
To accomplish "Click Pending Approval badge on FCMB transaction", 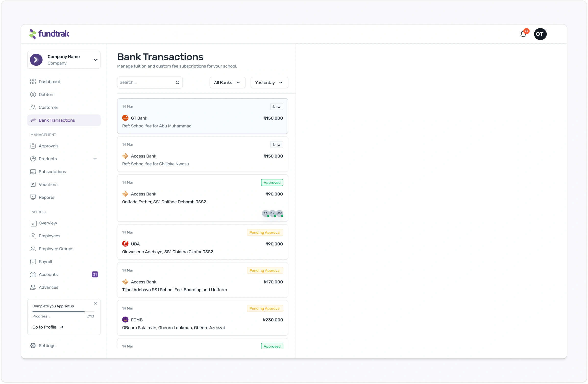I will 265,308.
